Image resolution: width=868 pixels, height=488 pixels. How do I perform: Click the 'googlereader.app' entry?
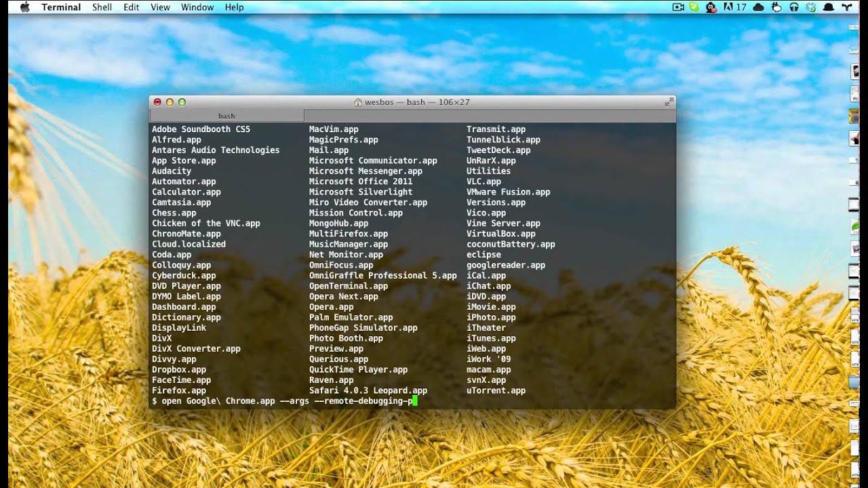(x=506, y=266)
